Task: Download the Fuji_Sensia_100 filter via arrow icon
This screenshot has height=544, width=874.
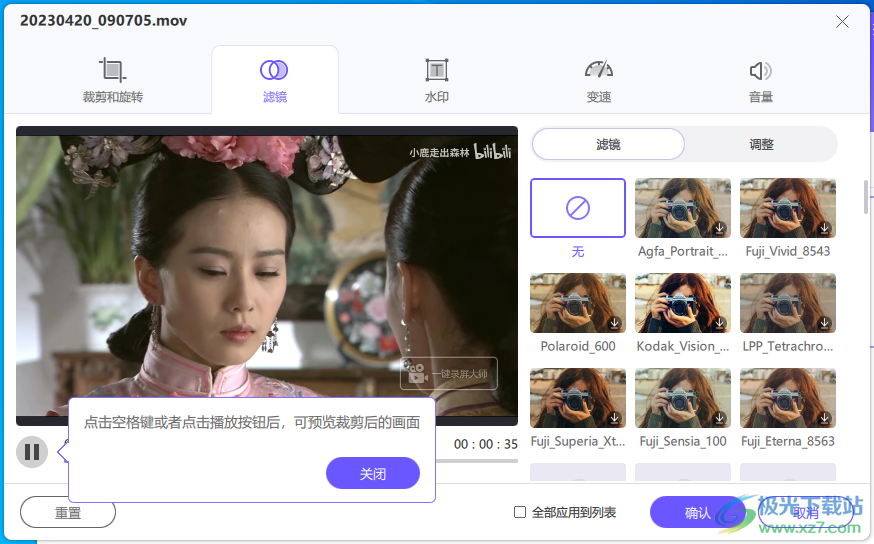Action: pyautogui.click(x=720, y=417)
